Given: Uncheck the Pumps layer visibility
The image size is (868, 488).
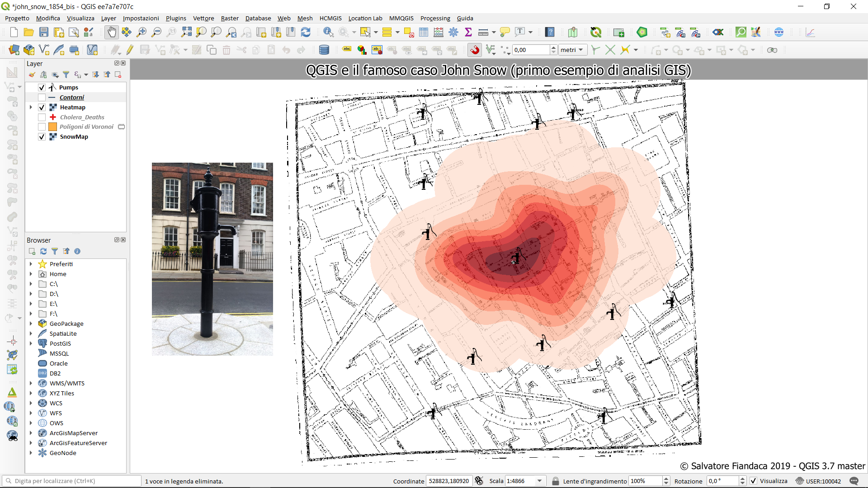Looking at the screenshot, I should tap(42, 88).
